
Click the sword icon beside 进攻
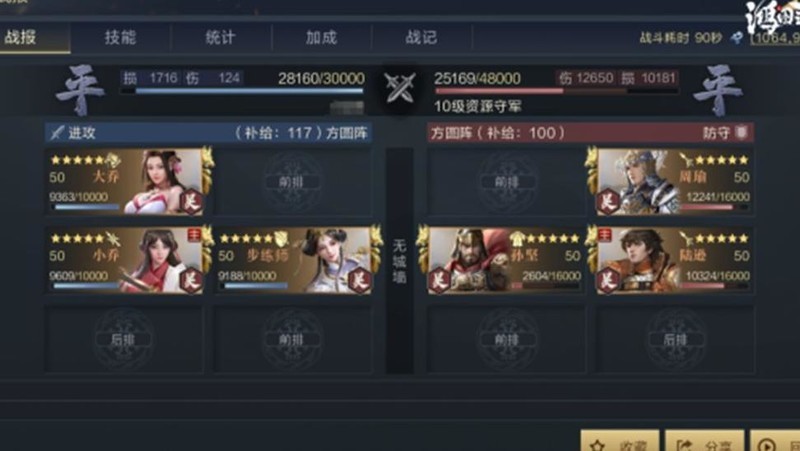tap(56, 133)
